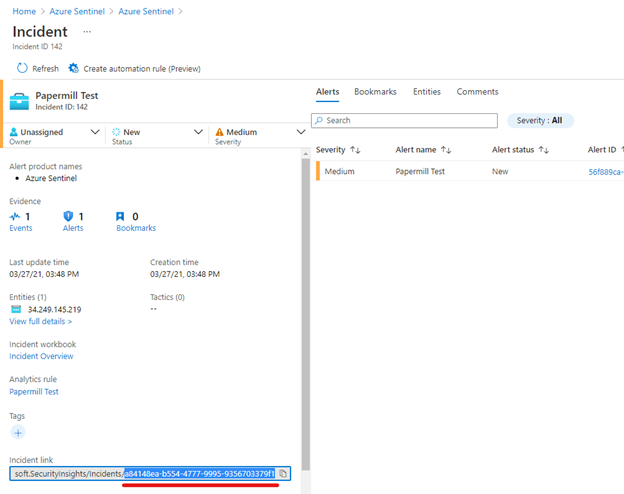Sort the table by Alert status arrows
624x494 pixels.
(x=544, y=150)
